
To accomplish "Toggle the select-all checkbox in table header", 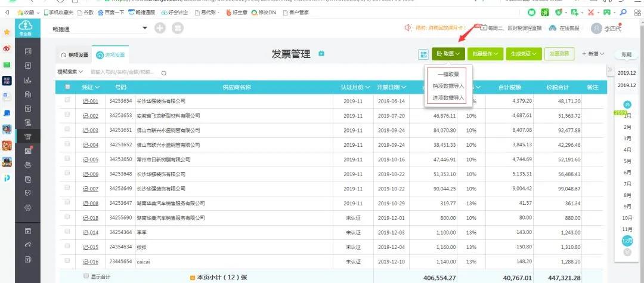I will 67,87.
